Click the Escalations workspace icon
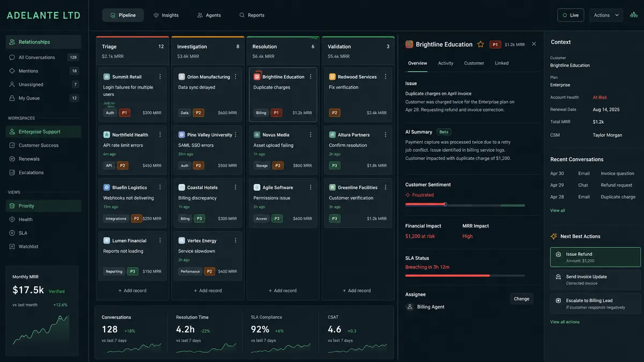The height and width of the screenshot is (362, 644). pos(13,173)
